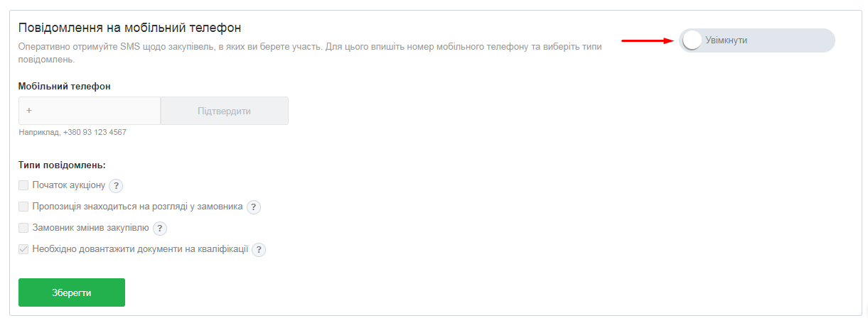
Task: Click the SMS description paragraph text
Action: tap(310, 47)
